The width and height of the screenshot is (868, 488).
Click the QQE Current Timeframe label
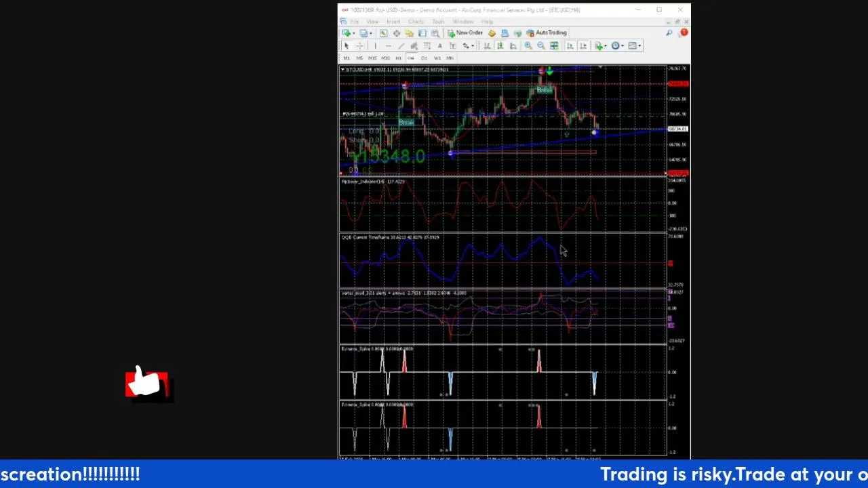click(390, 237)
